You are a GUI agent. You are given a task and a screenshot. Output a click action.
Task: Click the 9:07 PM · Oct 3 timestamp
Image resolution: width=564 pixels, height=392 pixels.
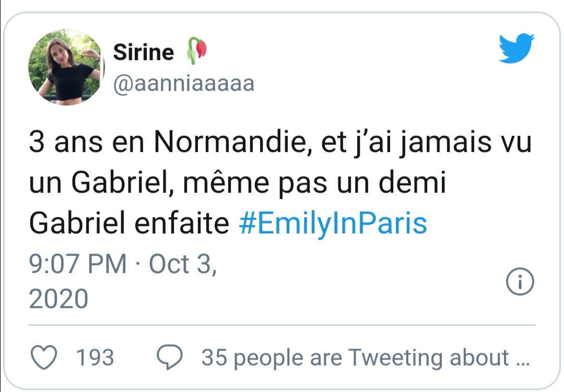[x=123, y=264]
